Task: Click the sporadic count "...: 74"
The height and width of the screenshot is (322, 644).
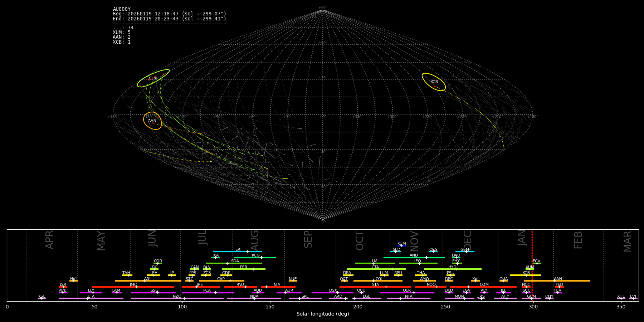Action: pyautogui.click(x=123, y=28)
